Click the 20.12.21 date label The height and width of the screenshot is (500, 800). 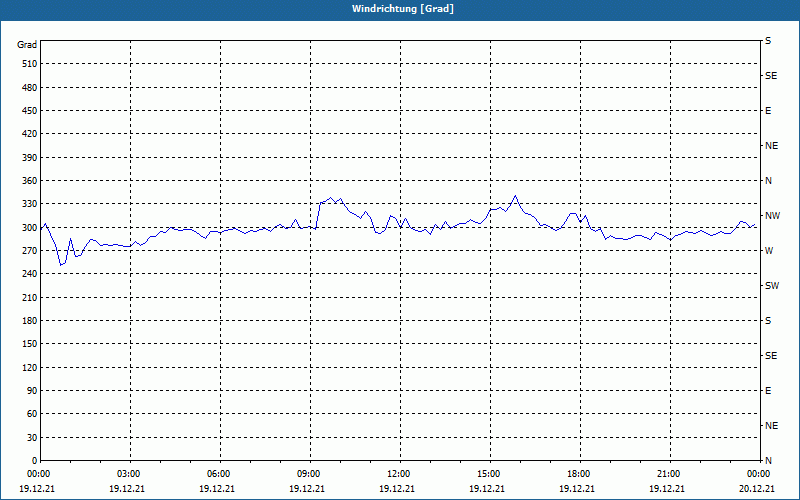(757, 488)
